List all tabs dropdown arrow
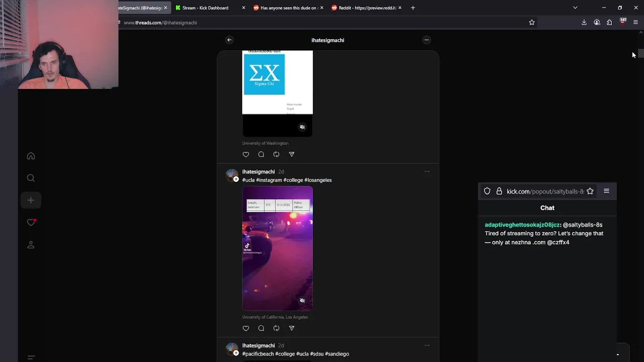Viewport: 644px width, 362px height. click(x=575, y=8)
